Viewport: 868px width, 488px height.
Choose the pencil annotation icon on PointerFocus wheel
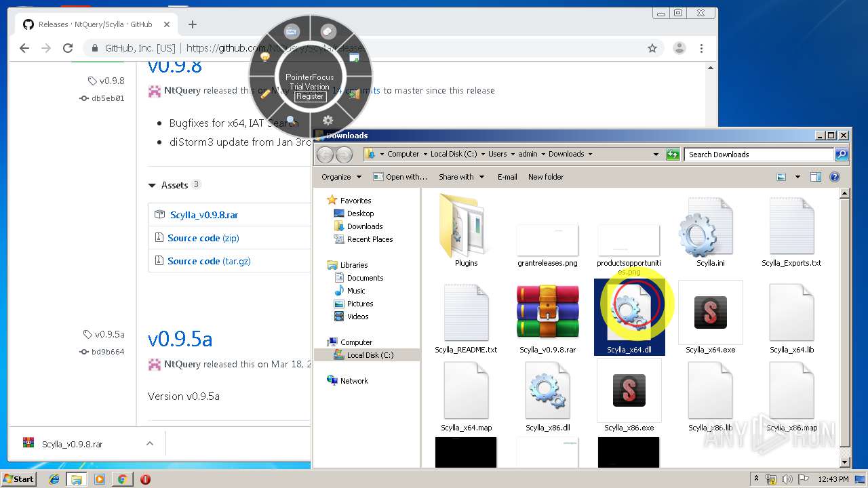click(x=265, y=94)
